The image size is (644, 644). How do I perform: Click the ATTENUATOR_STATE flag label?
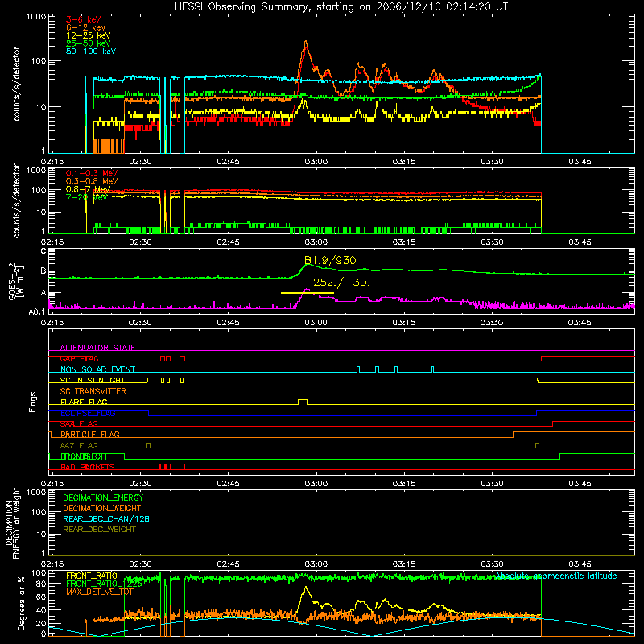pos(97,348)
